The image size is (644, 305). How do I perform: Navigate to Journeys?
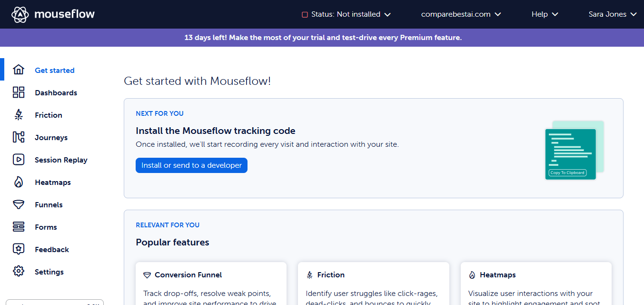pyautogui.click(x=51, y=138)
